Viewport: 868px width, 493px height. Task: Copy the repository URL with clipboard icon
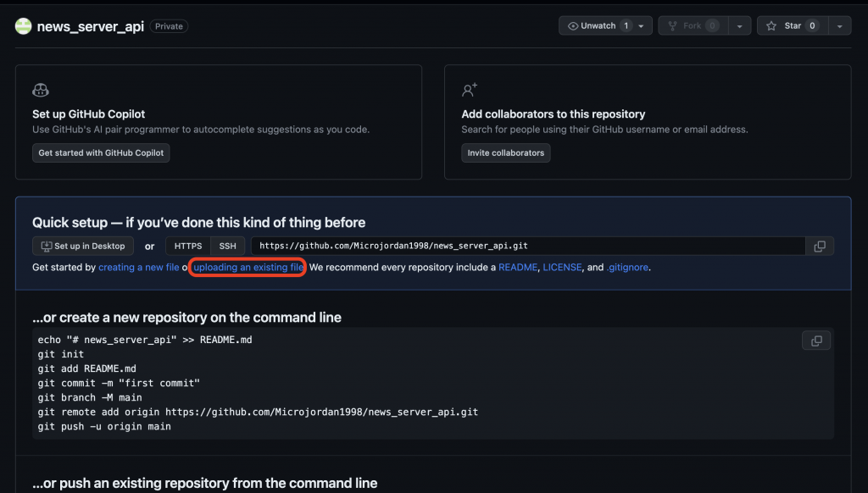(820, 246)
